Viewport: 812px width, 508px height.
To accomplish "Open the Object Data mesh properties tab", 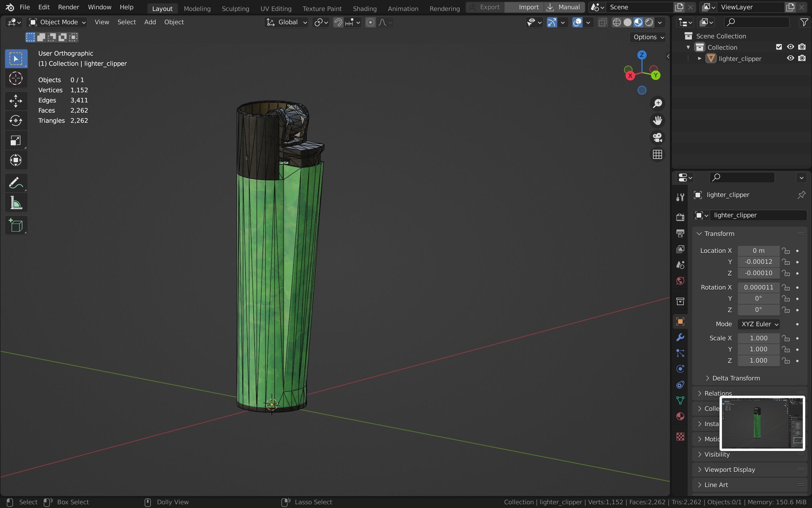I will click(680, 400).
